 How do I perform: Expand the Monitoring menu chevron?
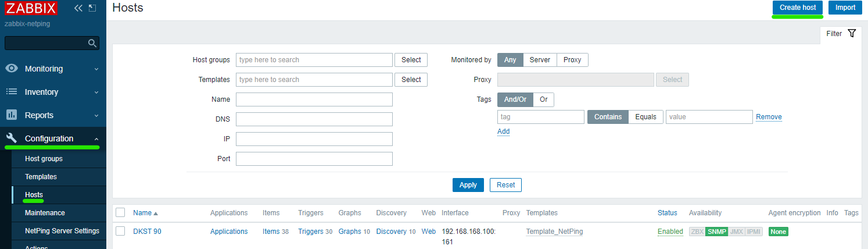coord(96,69)
